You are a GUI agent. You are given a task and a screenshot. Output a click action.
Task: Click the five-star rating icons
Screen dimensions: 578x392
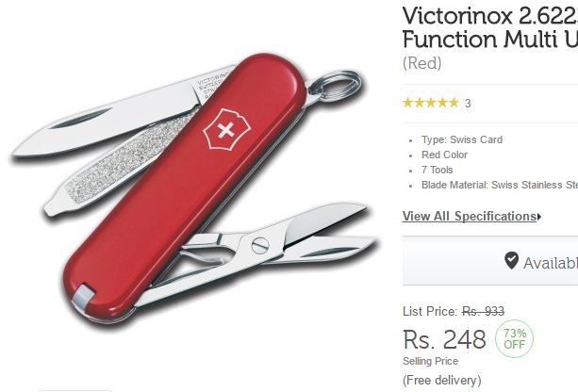[431, 103]
